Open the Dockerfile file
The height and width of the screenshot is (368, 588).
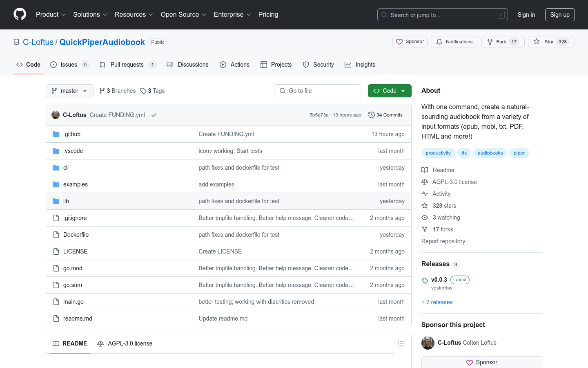(76, 235)
